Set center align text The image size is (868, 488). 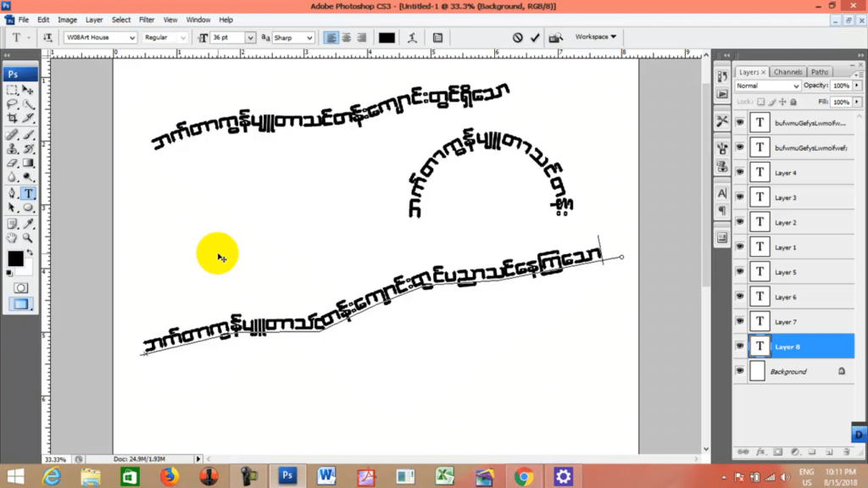coord(347,37)
